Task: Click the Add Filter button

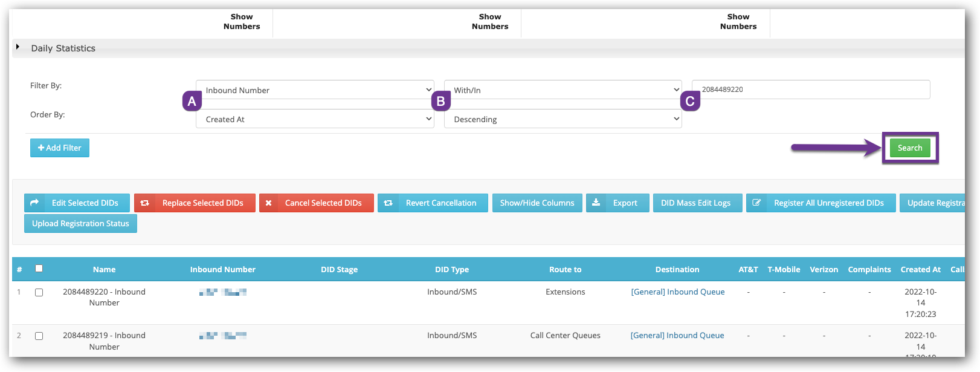Action: pyautogui.click(x=60, y=148)
